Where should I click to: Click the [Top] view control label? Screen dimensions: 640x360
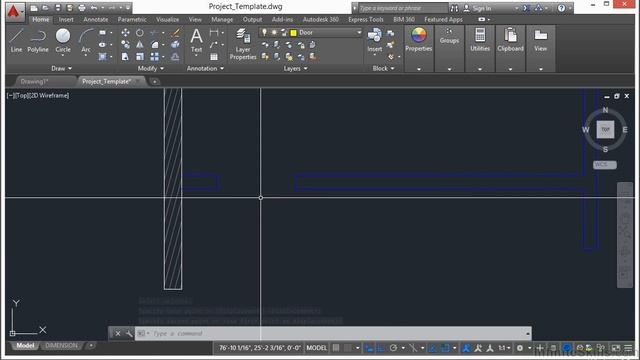(x=21, y=96)
